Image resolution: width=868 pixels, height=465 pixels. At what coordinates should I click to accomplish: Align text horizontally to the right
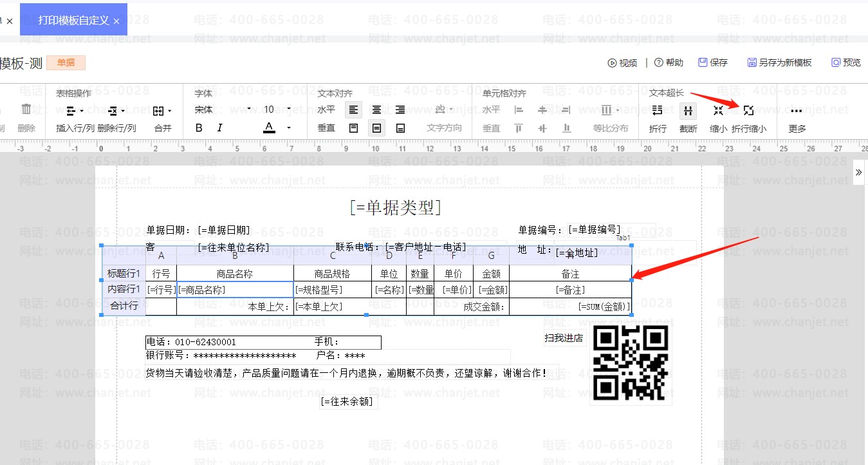point(400,110)
